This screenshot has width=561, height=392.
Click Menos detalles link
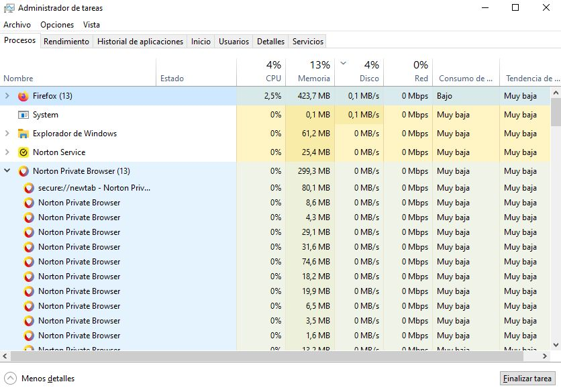48,379
